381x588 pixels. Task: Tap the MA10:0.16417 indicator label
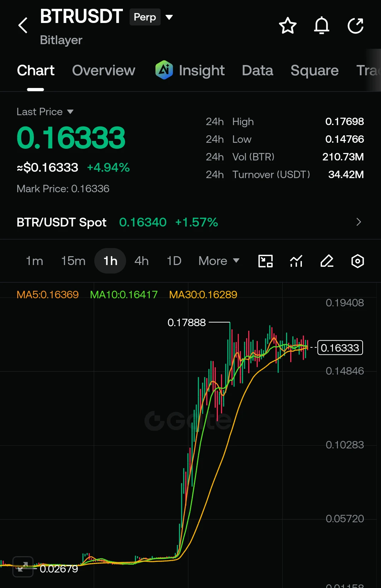point(124,294)
